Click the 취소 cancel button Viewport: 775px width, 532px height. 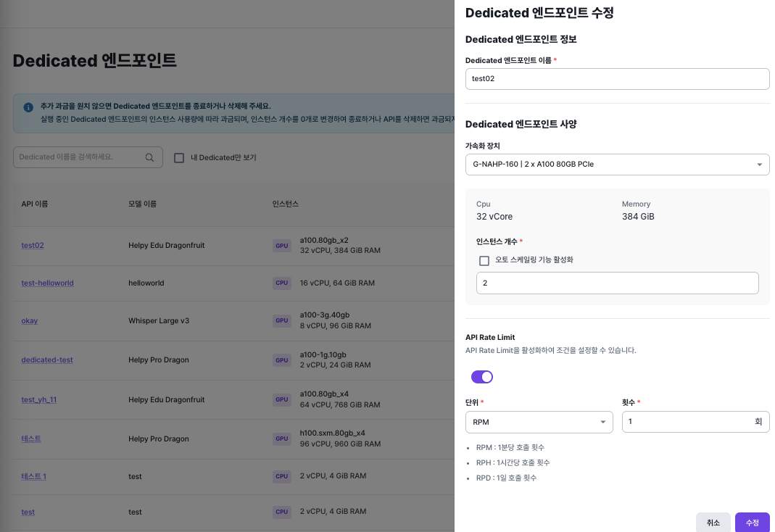(x=713, y=522)
